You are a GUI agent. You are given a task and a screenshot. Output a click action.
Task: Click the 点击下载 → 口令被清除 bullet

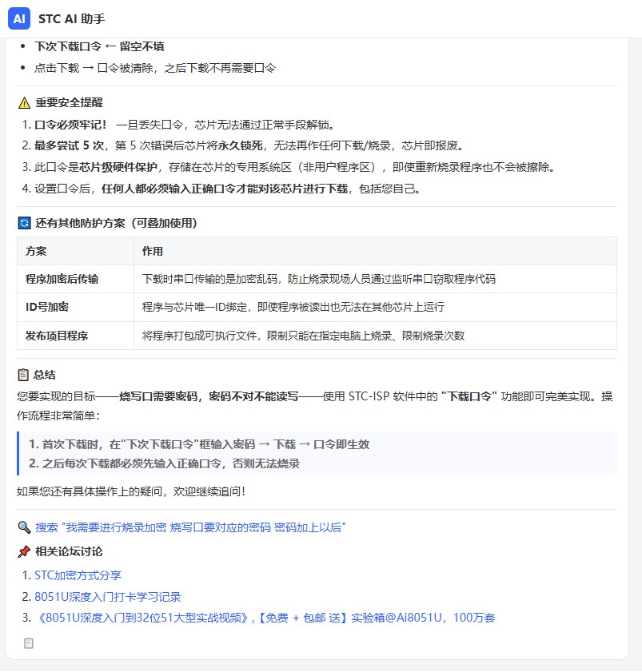pyautogui.click(x=155, y=68)
